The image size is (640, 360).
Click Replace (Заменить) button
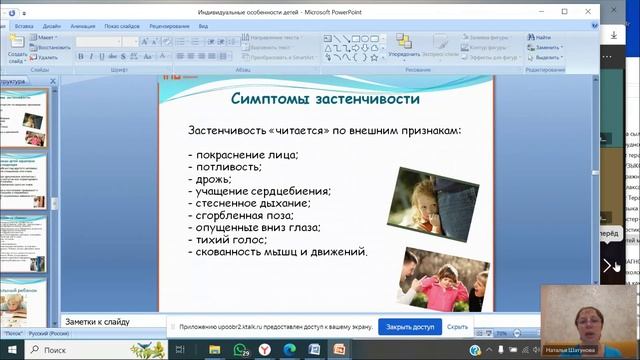click(x=545, y=47)
